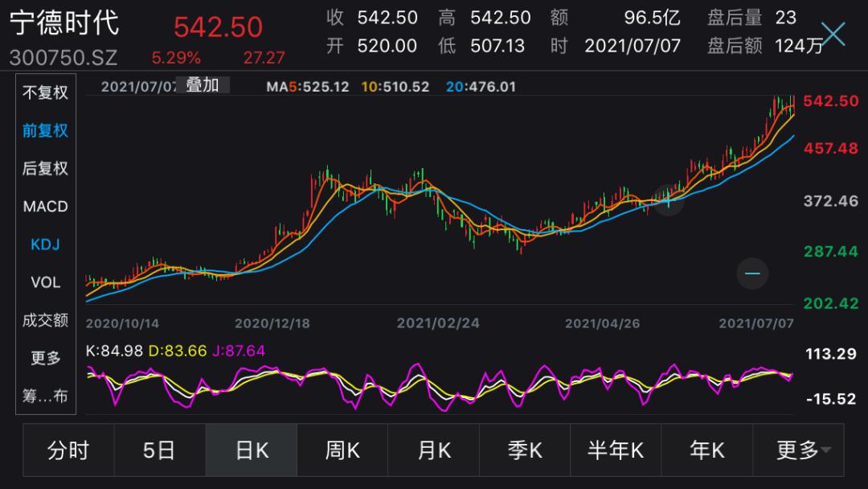The height and width of the screenshot is (489, 868).
Task: Open the 叠加 overlay option
Action: pyautogui.click(x=202, y=85)
